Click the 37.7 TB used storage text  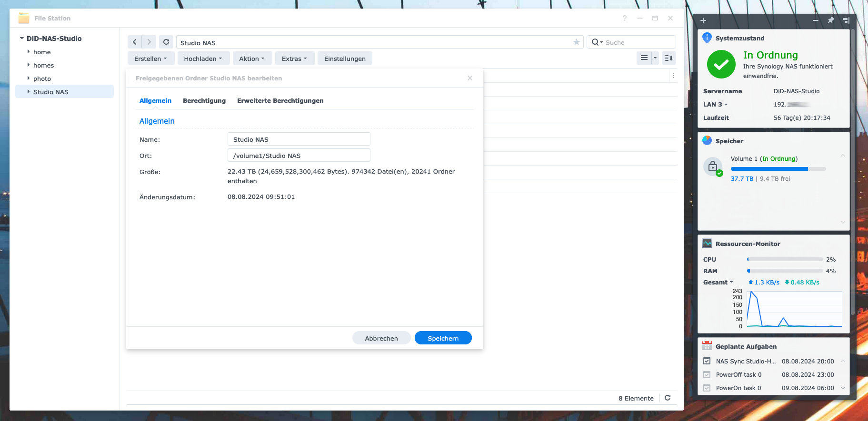tap(742, 178)
